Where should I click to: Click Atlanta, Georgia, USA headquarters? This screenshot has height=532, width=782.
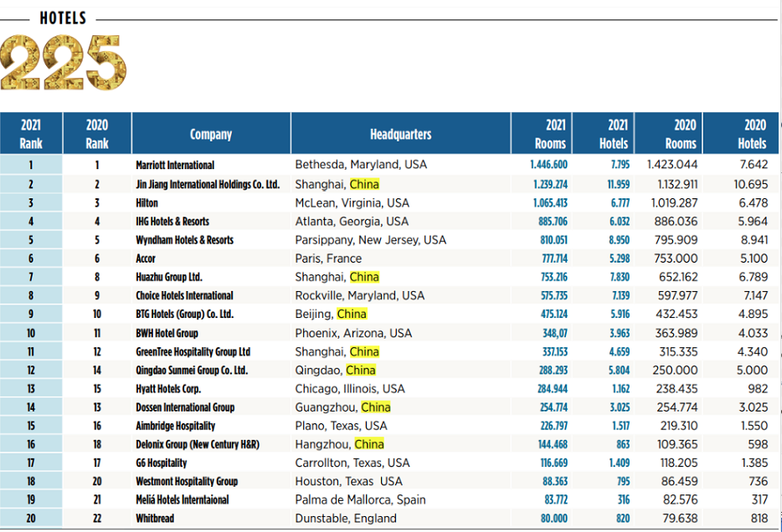[x=352, y=222]
